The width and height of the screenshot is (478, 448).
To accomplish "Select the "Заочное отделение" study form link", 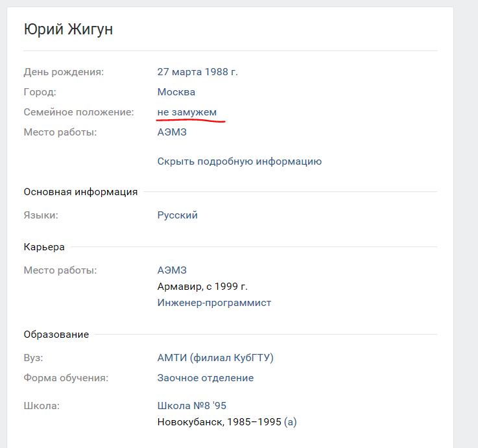I will (205, 377).
